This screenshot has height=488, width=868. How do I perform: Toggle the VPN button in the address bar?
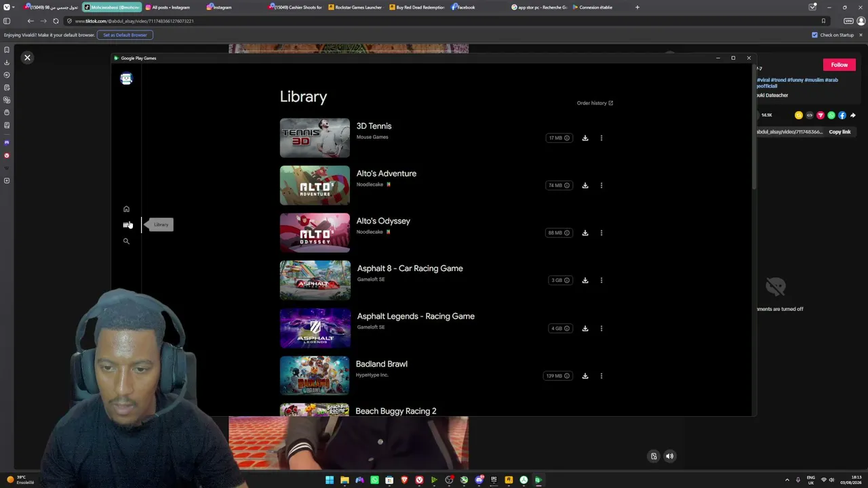coord(848,21)
